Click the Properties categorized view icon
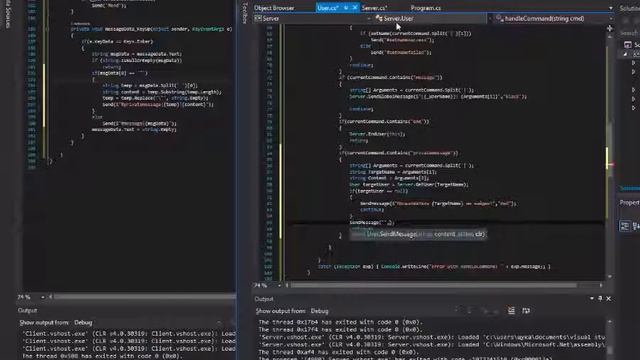The width and height of the screenshot is (640, 360). pos(625,226)
